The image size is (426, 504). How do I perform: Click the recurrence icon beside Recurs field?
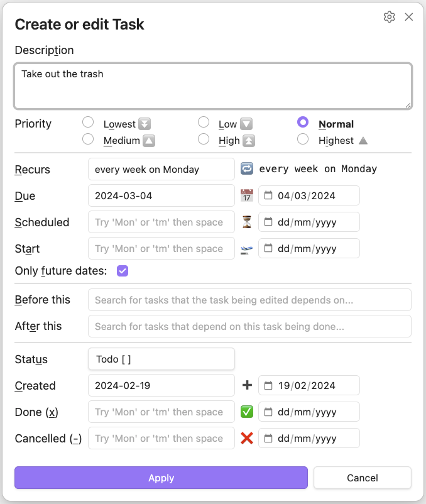coord(247,169)
